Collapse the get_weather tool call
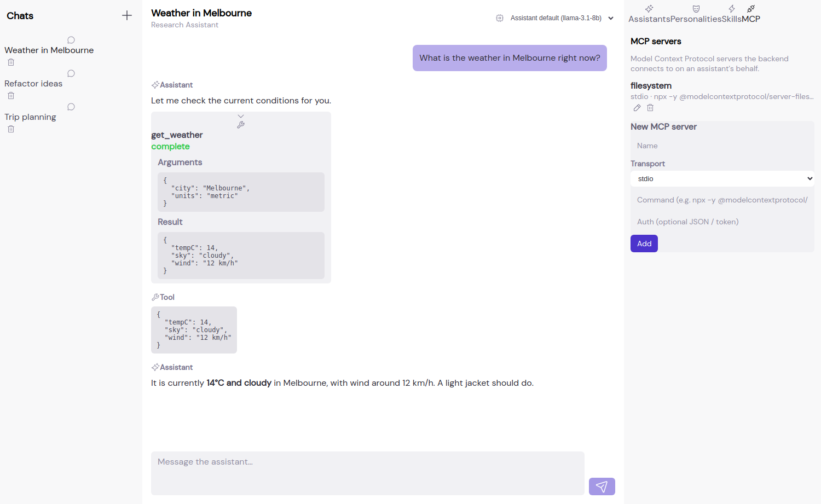Image resolution: width=821 pixels, height=504 pixels. pos(241,116)
